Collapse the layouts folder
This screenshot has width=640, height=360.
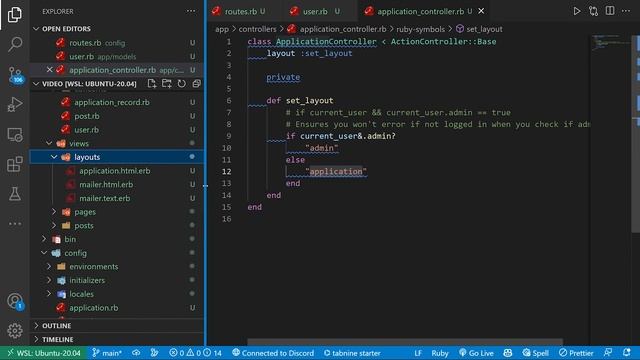click(54, 157)
